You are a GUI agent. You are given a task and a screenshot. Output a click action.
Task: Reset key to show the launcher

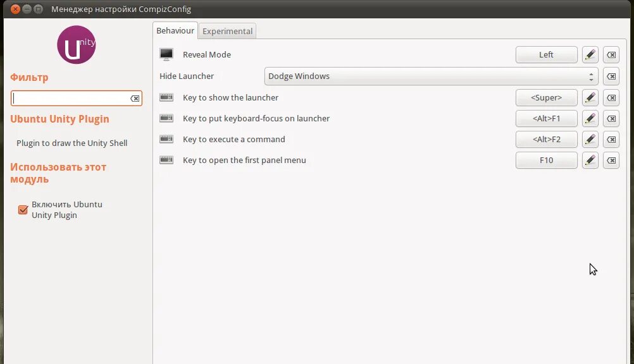pos(611,98)
